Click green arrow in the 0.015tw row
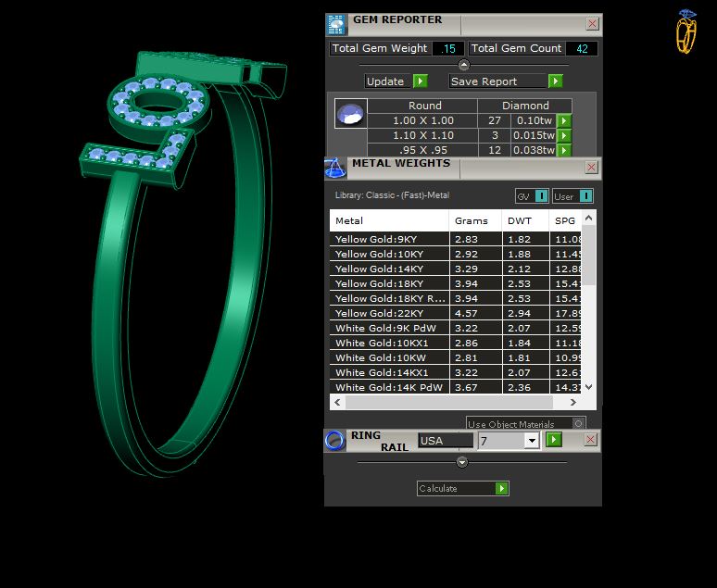Screen dimensions: 717x588 click(x=564, y=135)
